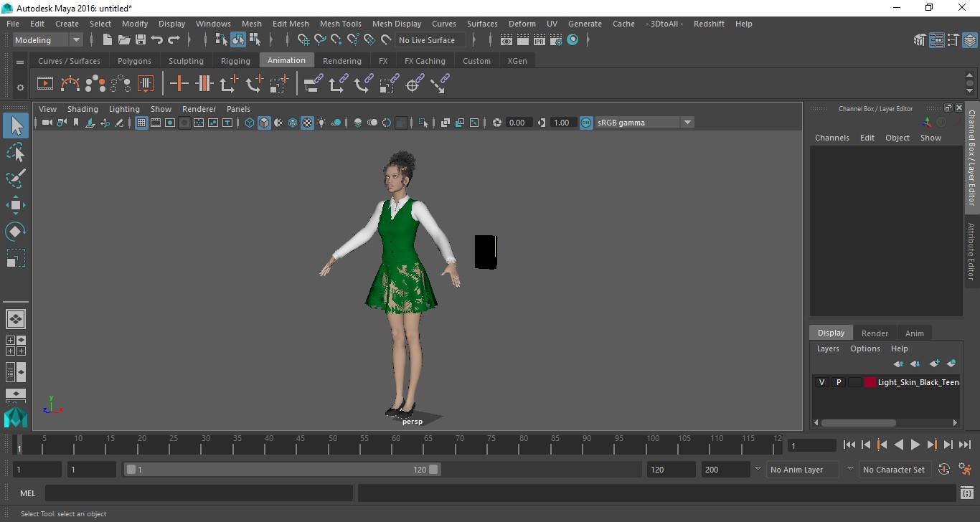Open the Mesh Tools menu

coord(340,24)
